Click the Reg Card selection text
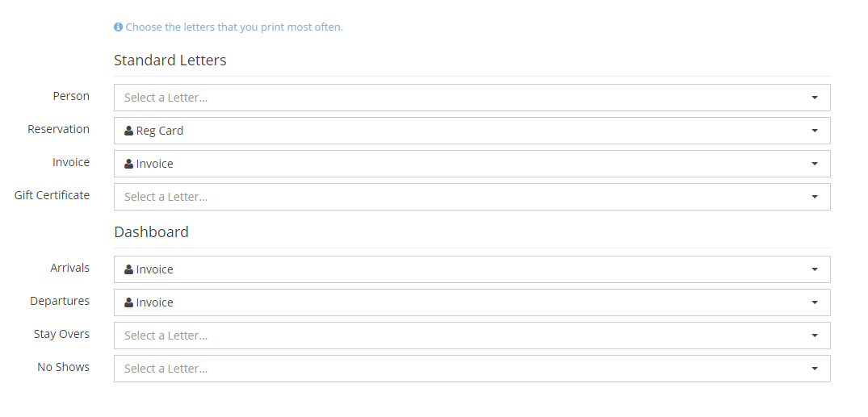Image resolution: width=868 pixels, height=417 pixels. pyautogui.click(x=160, y=131)
